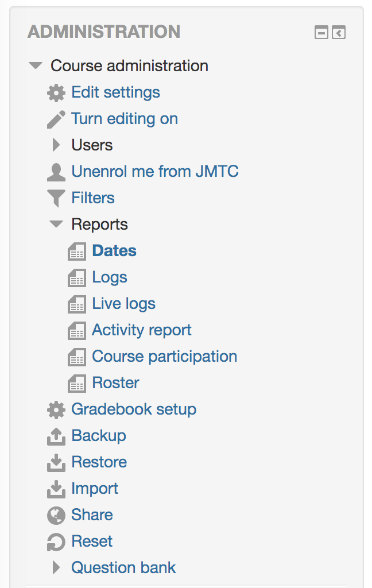The height and width of the screenshot is (588, 372).
Task: Click the pencil icon beside Turn editing on
Action: pyautogui.click(x=56, y=119)
